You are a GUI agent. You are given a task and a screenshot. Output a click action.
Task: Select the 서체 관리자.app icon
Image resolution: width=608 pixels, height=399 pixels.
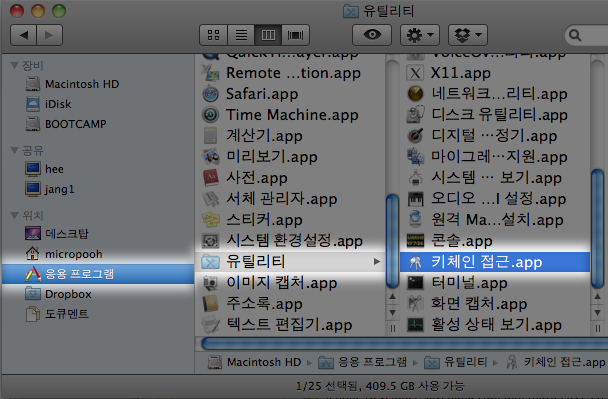pos(211,199)
